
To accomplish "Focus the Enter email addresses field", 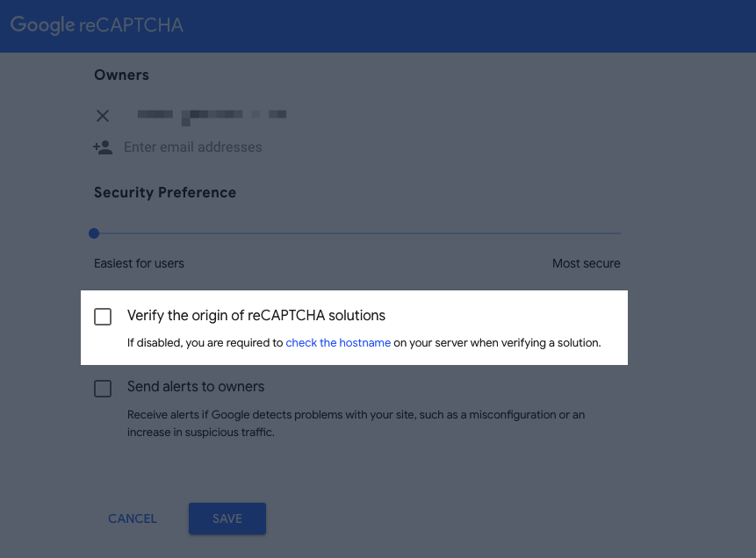I will point(193,147).
